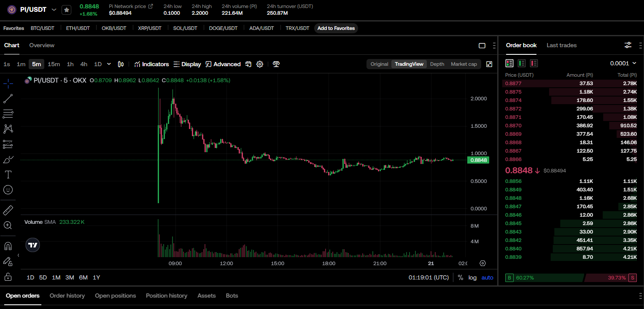Viewport: 644px width, 309px height.
Task: Click the 0.8877 ask price row
Action: click(571, 83)
